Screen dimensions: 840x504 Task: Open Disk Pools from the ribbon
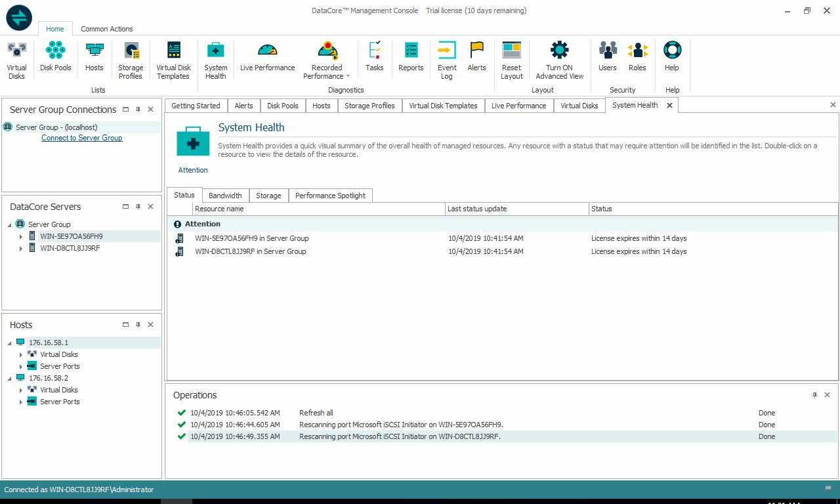[56, 56]
